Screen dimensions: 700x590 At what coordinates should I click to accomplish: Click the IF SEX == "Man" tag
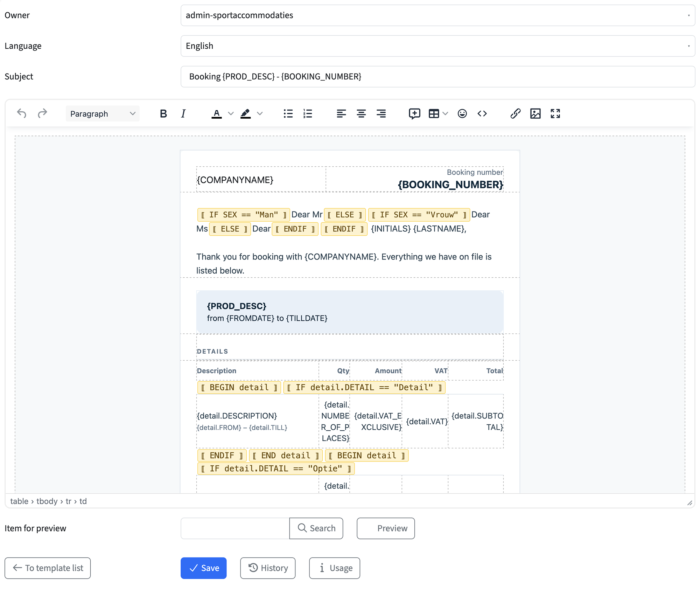click(244, 215)
